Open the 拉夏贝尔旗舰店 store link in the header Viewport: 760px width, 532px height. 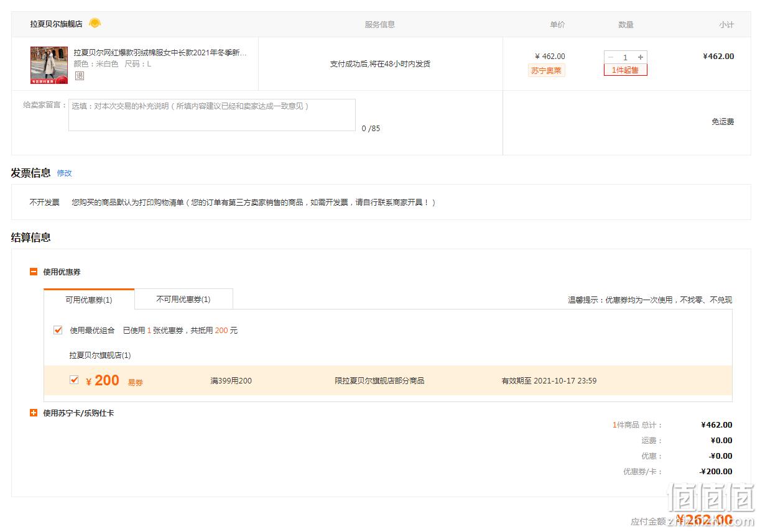pyautogui.click(x=57, y=24)
